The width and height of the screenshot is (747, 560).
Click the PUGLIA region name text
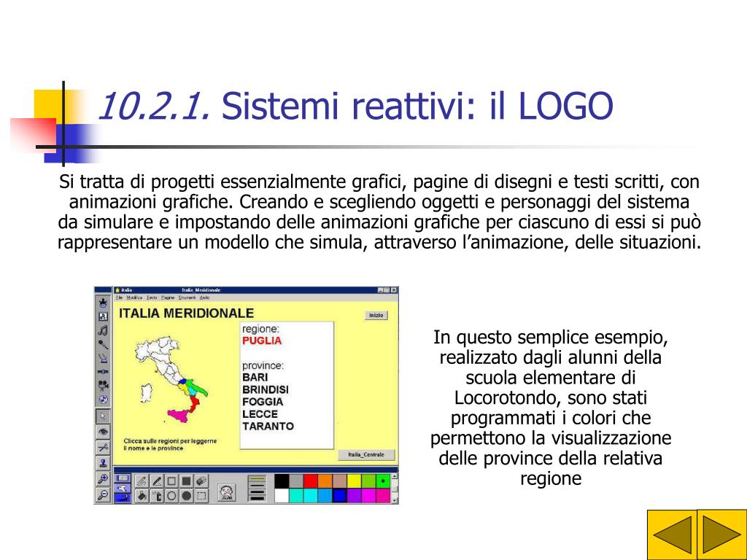point(262,341)
